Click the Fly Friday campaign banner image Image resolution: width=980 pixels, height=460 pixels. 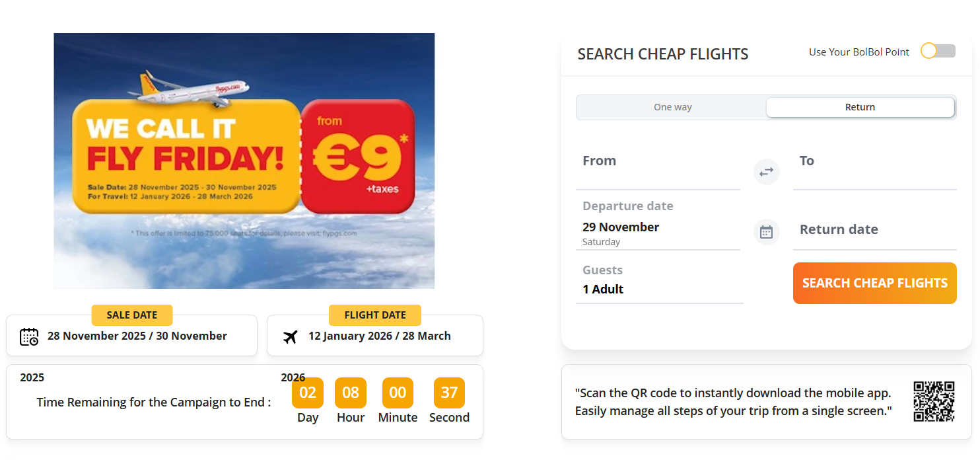[x=244, y=161]
